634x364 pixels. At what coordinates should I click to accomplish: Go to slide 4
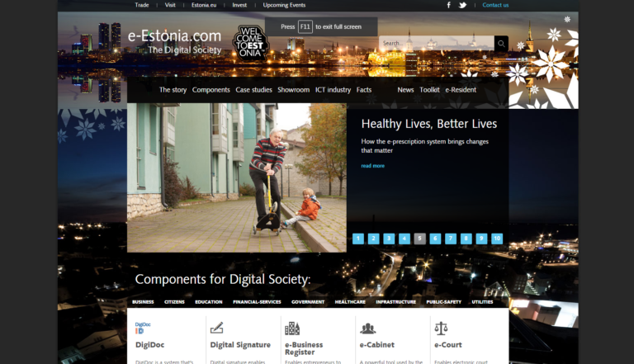click(x=405, y=239)
